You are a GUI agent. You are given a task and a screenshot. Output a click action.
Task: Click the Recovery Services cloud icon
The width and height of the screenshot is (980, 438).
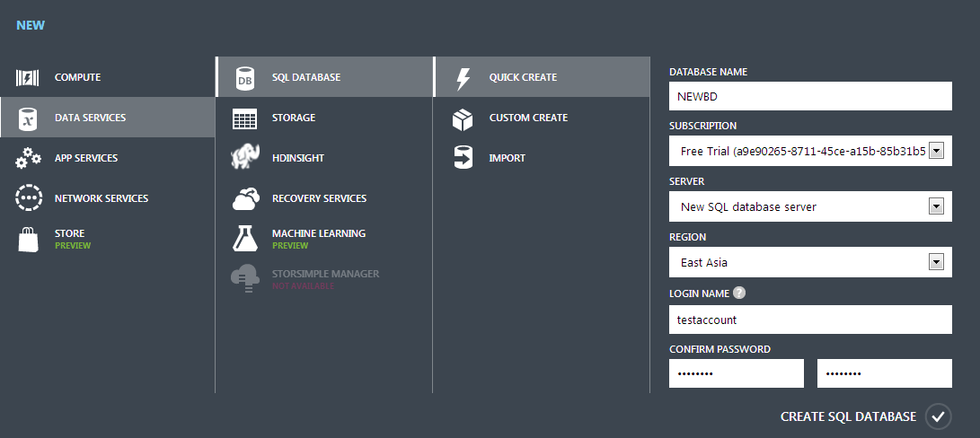click(245, 198)
